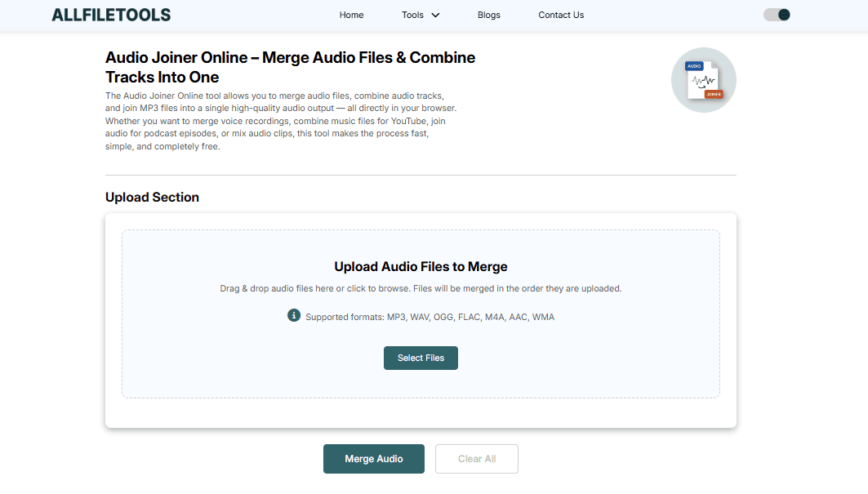
Task: Click the info icon beside Supported formats
Action: (x=294, y=315)
